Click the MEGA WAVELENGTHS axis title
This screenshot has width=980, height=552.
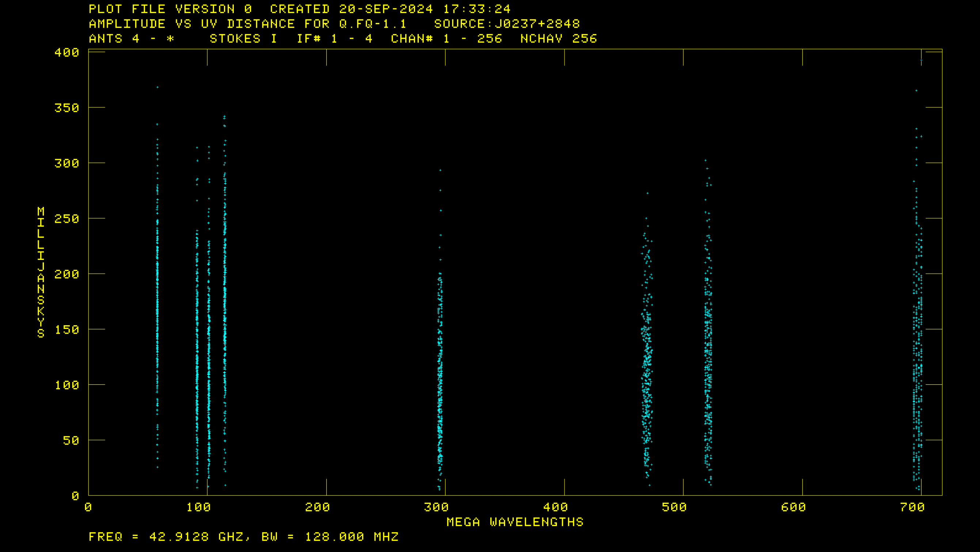coord(515,522)
